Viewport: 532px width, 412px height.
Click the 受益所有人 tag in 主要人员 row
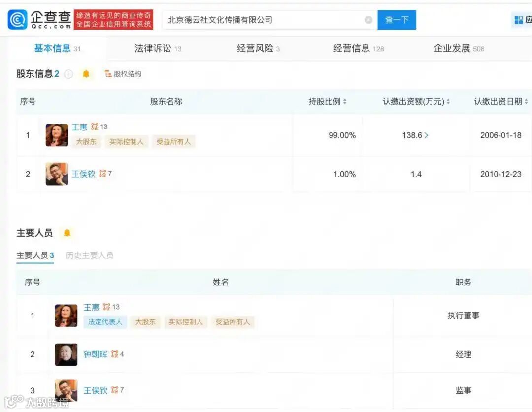coord(233,322)
